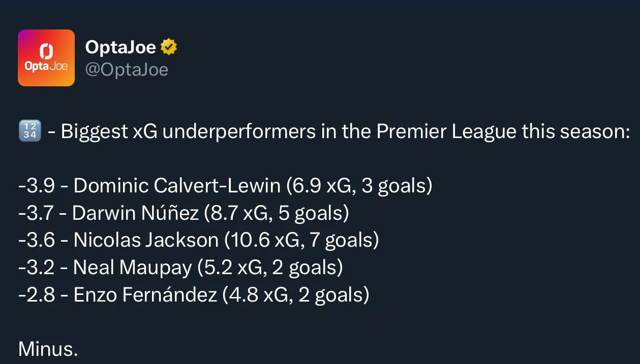Click the -3.7 figure

(x=36, y=213)
